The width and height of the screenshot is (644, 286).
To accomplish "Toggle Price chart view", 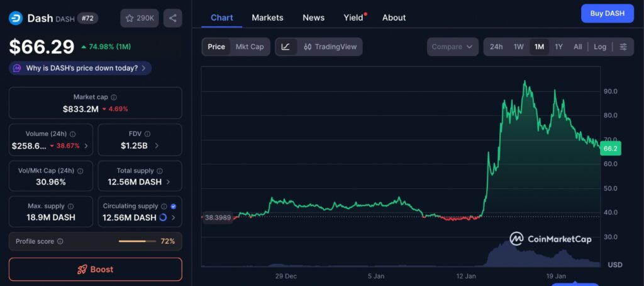I will [216, 47].
